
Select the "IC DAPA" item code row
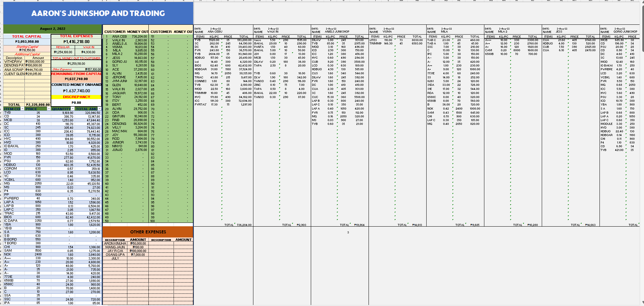pos(53,221)
